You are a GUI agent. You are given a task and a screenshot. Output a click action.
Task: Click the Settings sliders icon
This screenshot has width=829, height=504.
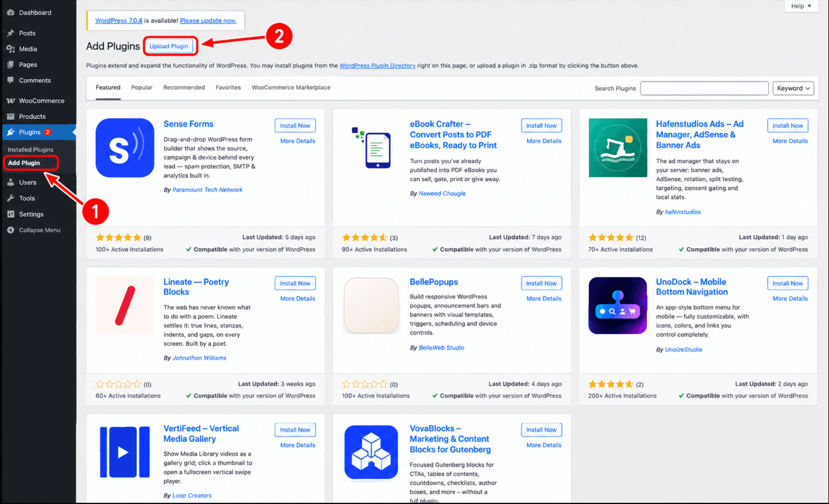coord(11,214)
